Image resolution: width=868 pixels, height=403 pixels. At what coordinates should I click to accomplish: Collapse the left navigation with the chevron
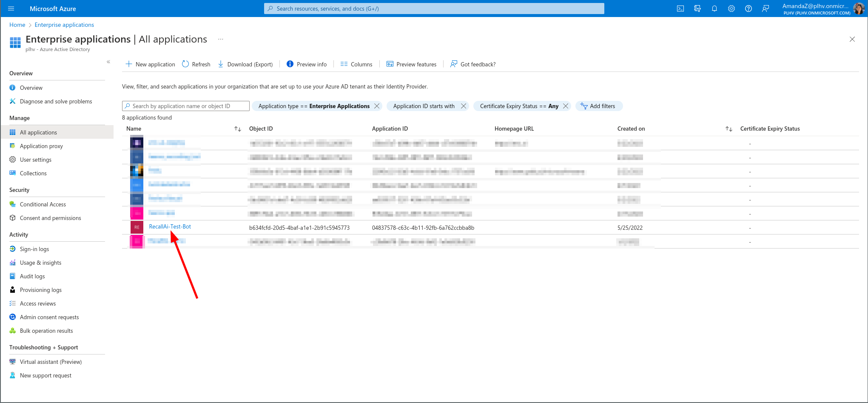pos(108,62)
